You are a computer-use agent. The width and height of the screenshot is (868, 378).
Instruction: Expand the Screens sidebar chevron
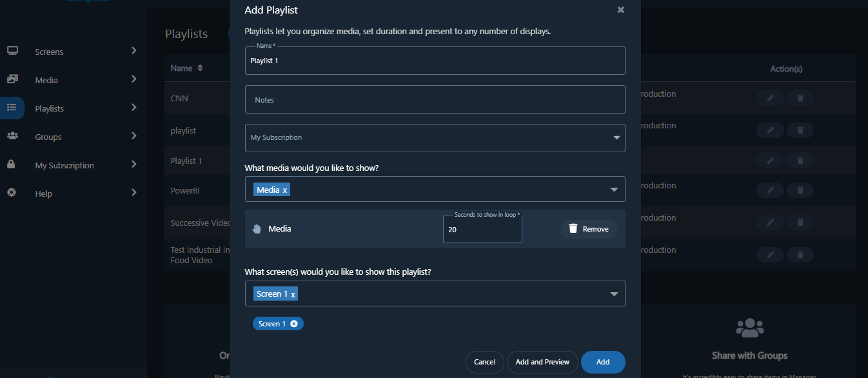coord(134,51)
